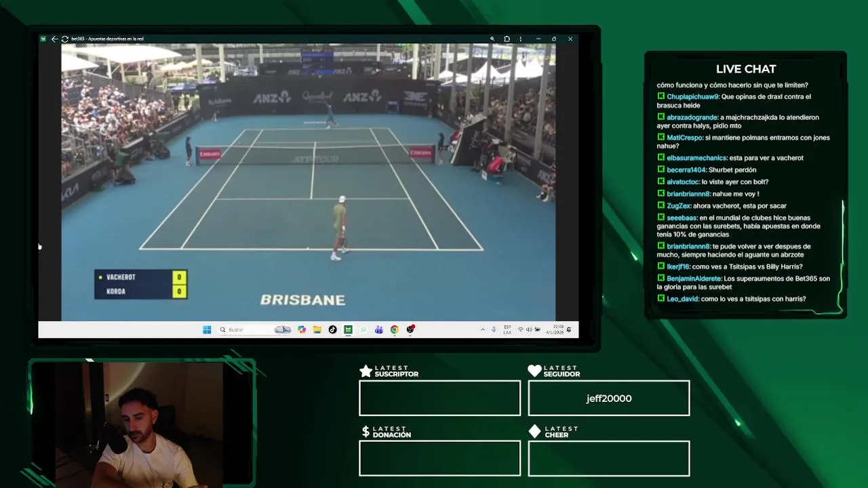Click username Chuplapichuaw9 in chat
The height and width of the screenshot is (488, 868).
692,97
